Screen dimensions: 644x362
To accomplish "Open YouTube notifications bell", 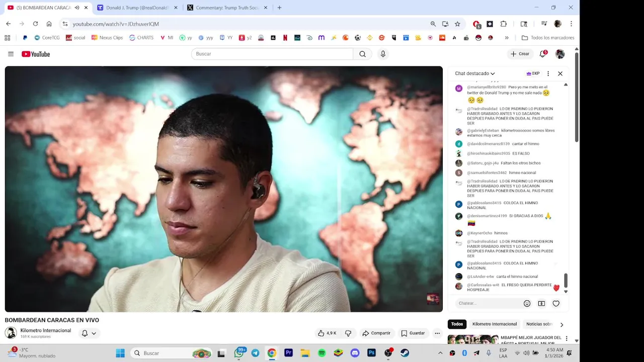I will (x=542, y=54).
